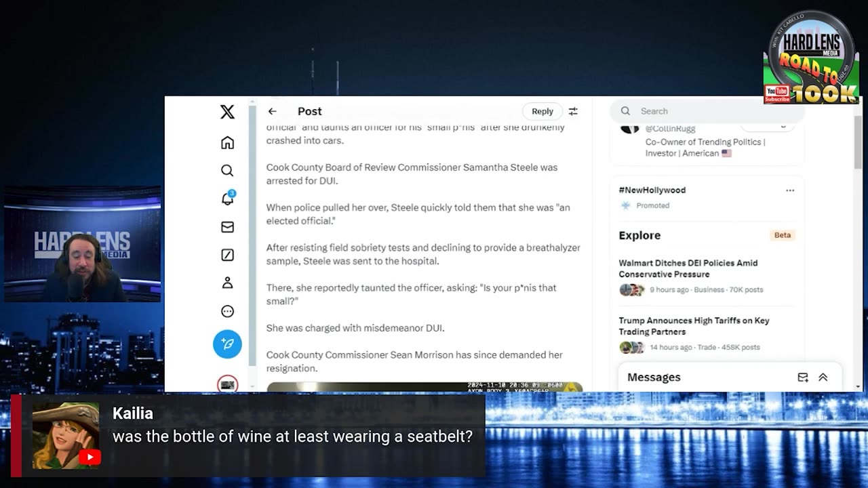Image resolution: width=868 pixels, height=488 pixels.
Task: Expand the Messages drawer chevrons
Action: pos(823,378)
